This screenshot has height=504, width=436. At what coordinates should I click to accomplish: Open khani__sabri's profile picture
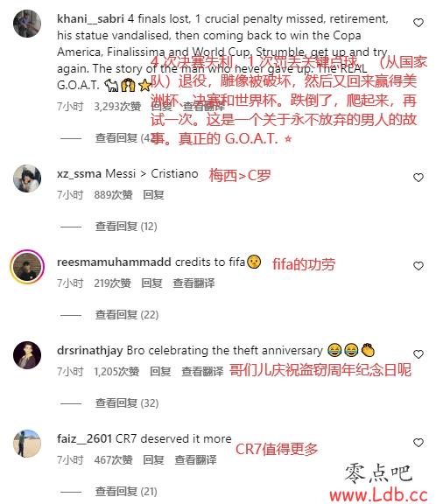click(x=27, y=24)
